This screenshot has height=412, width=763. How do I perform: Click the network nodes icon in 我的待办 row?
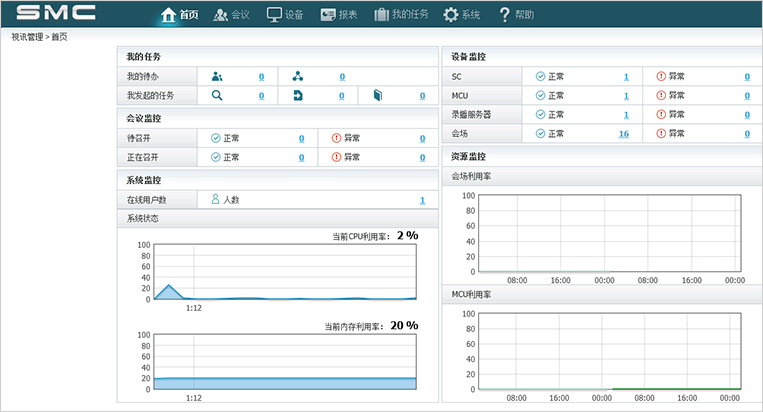click(x=298, y=76)
